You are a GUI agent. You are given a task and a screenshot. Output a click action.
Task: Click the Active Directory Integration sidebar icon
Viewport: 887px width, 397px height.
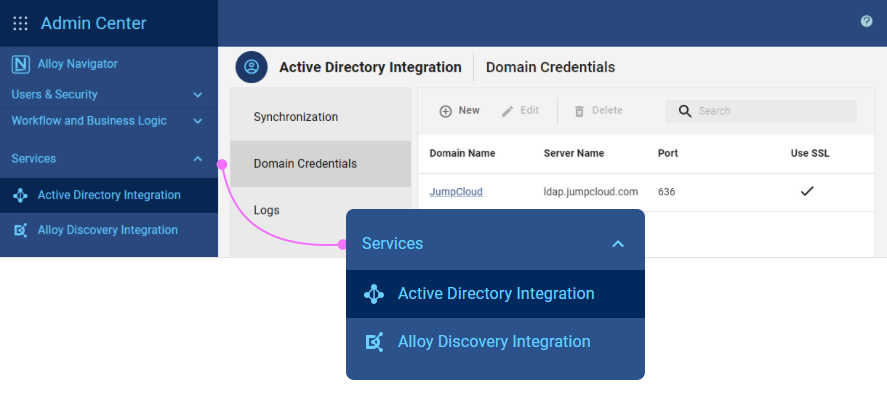point(20,196)
